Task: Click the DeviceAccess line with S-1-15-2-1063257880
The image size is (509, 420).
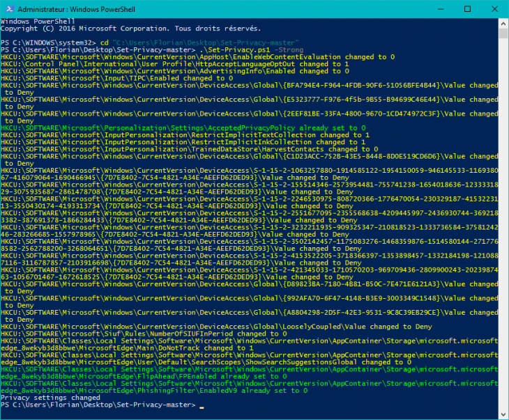Action: click(x=250, y=175)
